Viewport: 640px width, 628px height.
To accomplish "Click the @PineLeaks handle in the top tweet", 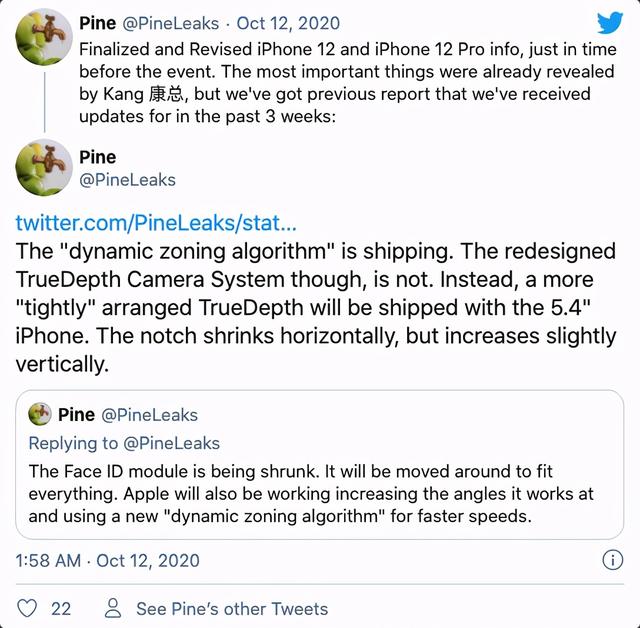I will [171, 23].
